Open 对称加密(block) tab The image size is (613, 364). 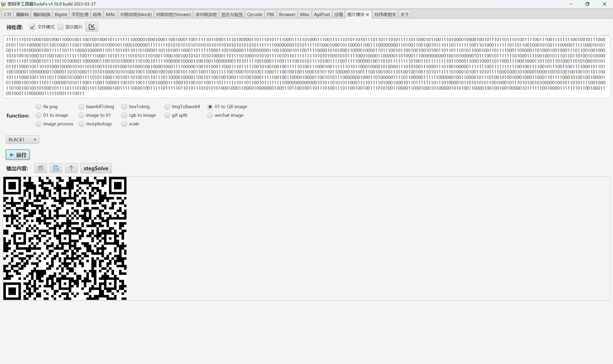pos(136,14)
